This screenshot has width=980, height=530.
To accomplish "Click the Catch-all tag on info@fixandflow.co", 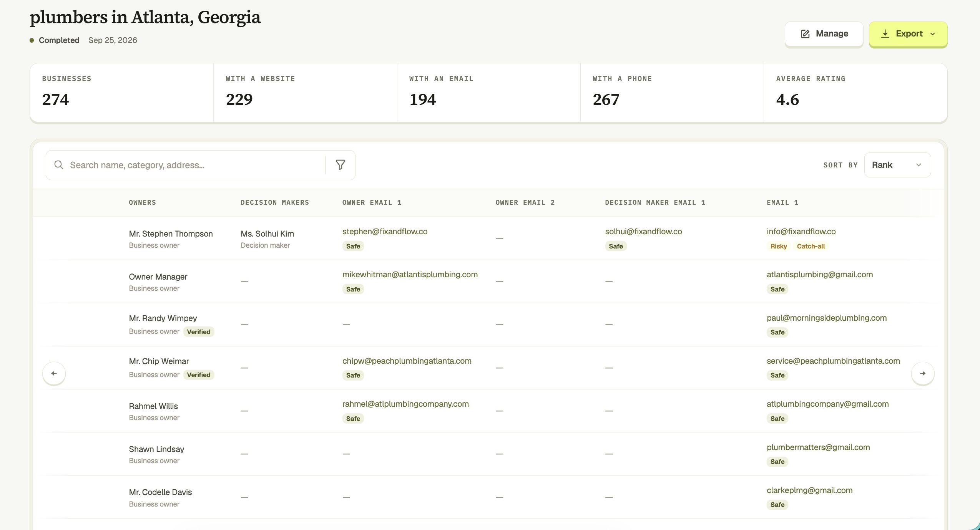I will (x=811, y=246).
